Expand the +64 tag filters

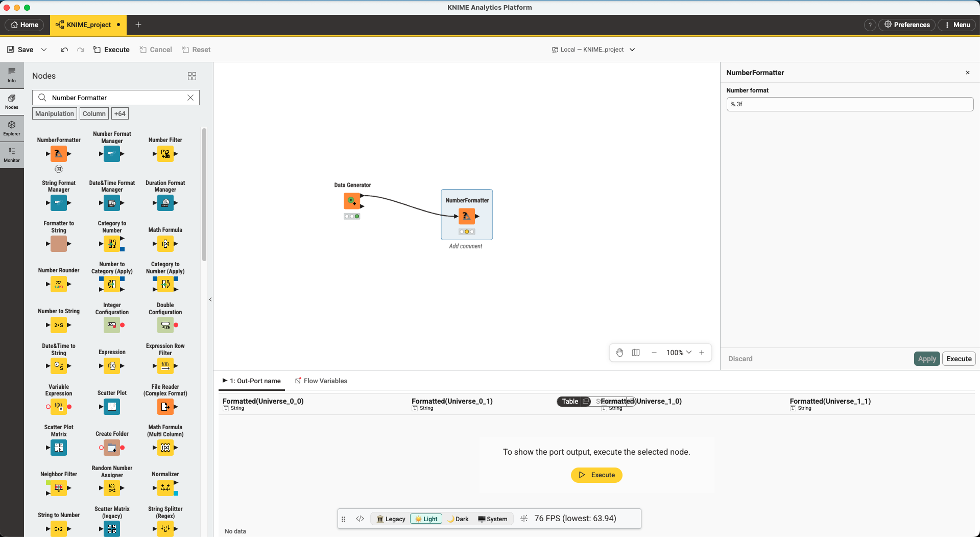(x=120, y=113)
